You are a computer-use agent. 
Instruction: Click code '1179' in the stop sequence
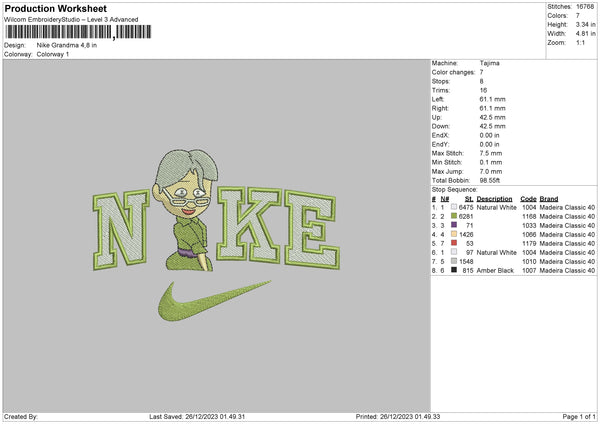pos(529,243)
